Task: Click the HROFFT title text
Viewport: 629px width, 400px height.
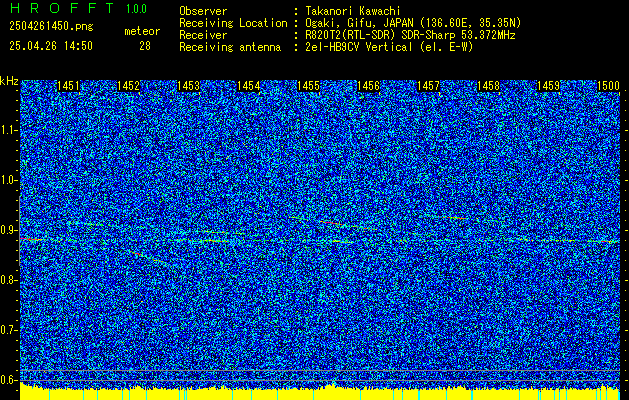Action: (x=62, y=8)
